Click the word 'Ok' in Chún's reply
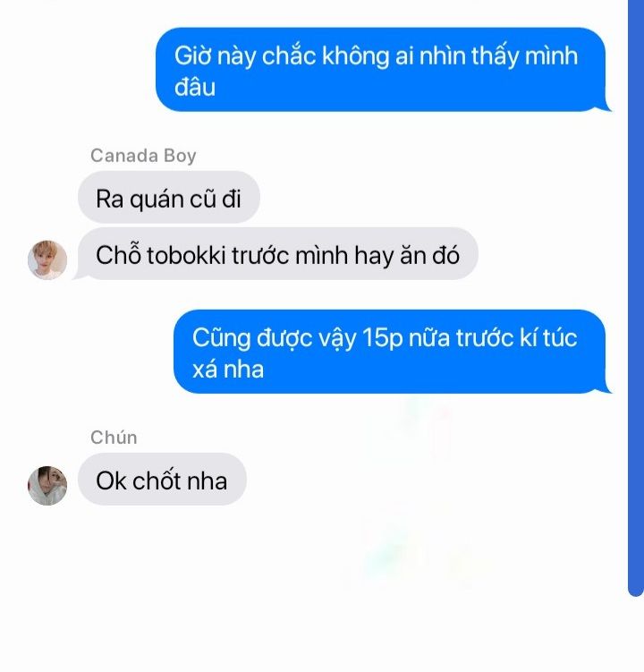Screen dimensions: 644x672 pos(112,481)
